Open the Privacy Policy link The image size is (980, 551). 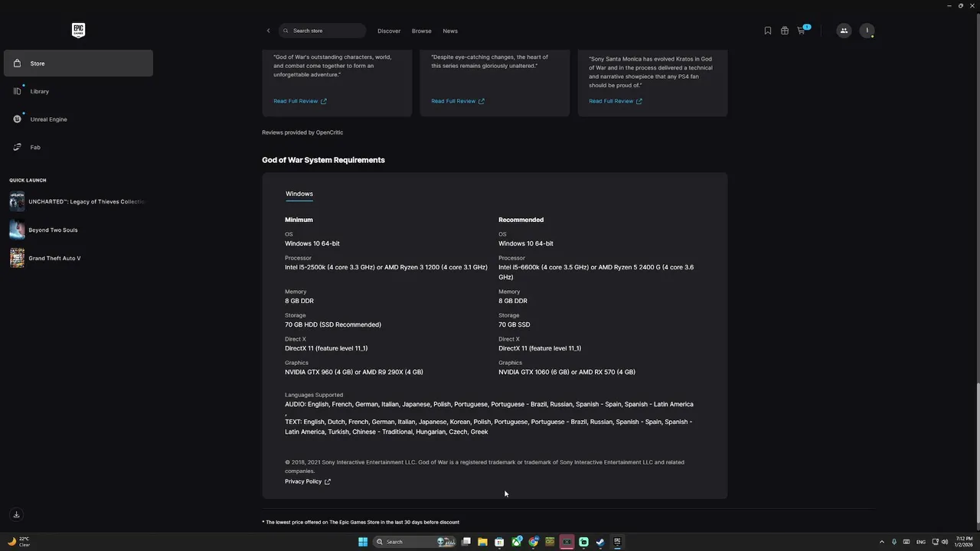click(x=308, y=481)
